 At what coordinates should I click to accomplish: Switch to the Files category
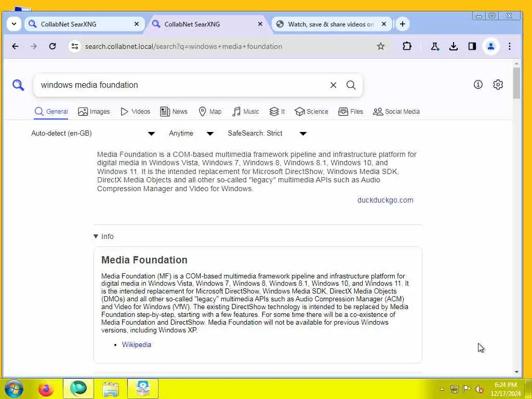pos(351,112)
